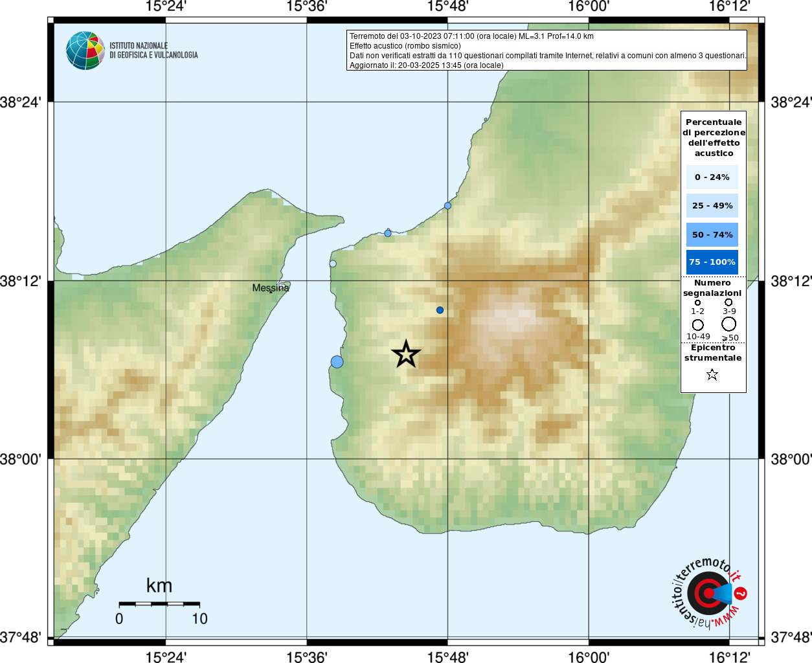This screenshot has height=663, width=812.
Task: Click the legend circle for 1-2 reports
Action: (697, 302)
